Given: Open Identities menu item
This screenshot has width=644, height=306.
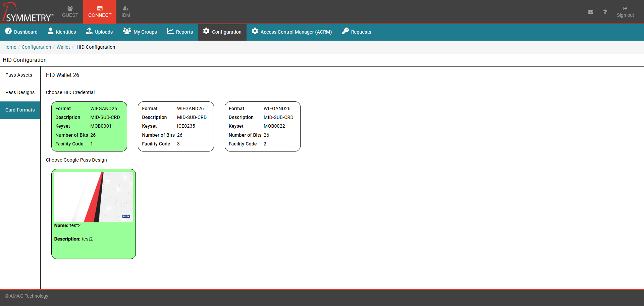Looking at the screenshot, I should click(x=62, y=32).
